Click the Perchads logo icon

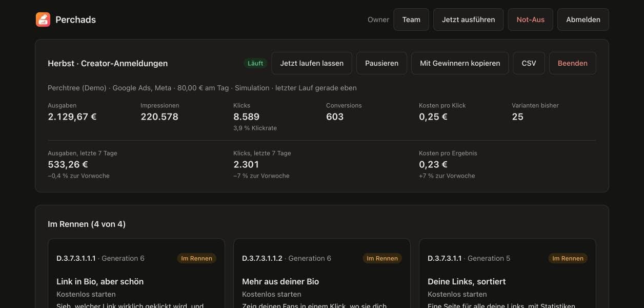tap(43, 20)
